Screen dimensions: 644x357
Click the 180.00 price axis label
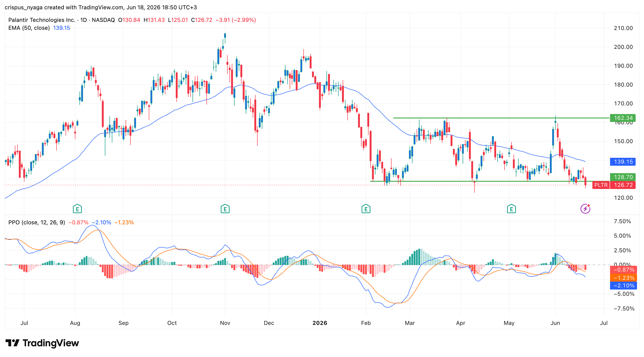tap(623, 84)
